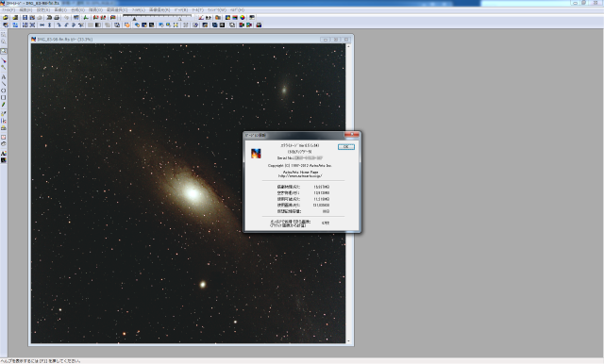
Task: Open the ウィンドウ(W) menu
Action: (x=217, y=10)
